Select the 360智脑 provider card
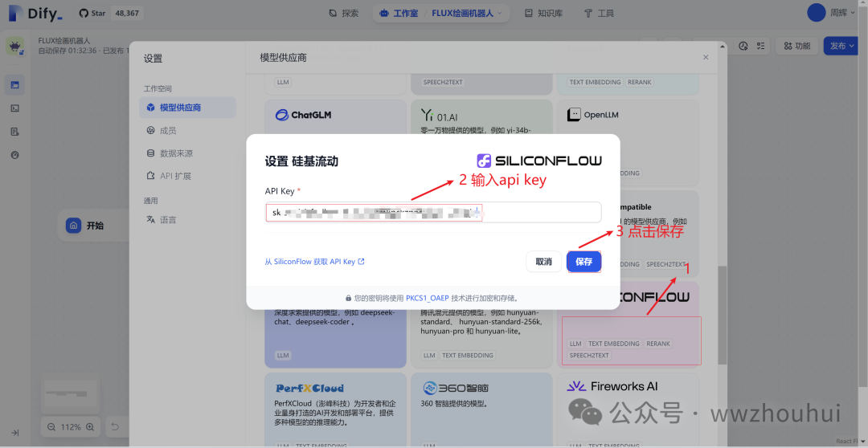This screenshot has height=448, width=868. tap(481, 409)
